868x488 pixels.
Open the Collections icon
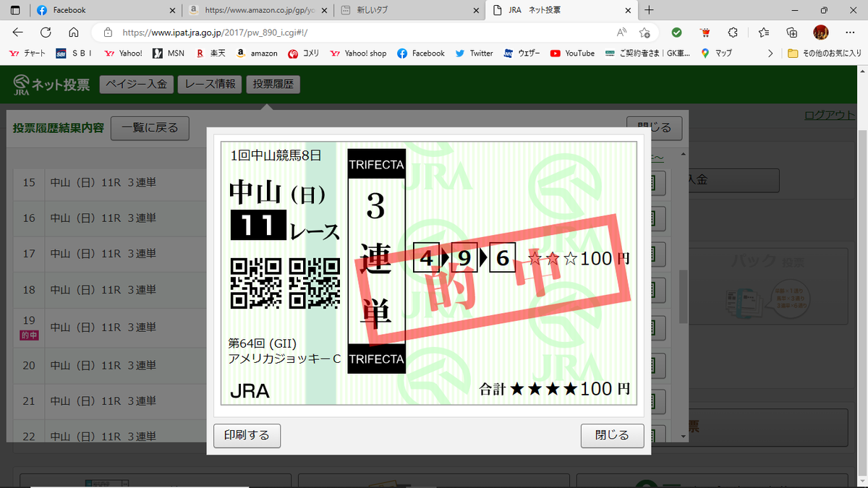[792, 33]
